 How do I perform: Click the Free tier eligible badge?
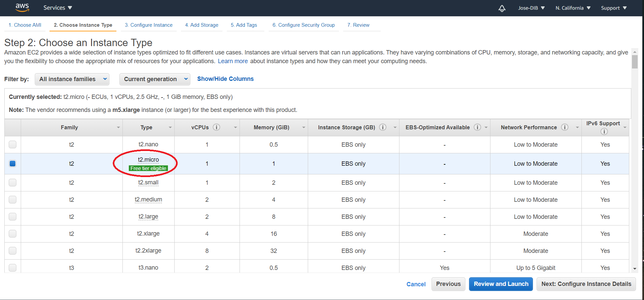[x=148, y=168]
